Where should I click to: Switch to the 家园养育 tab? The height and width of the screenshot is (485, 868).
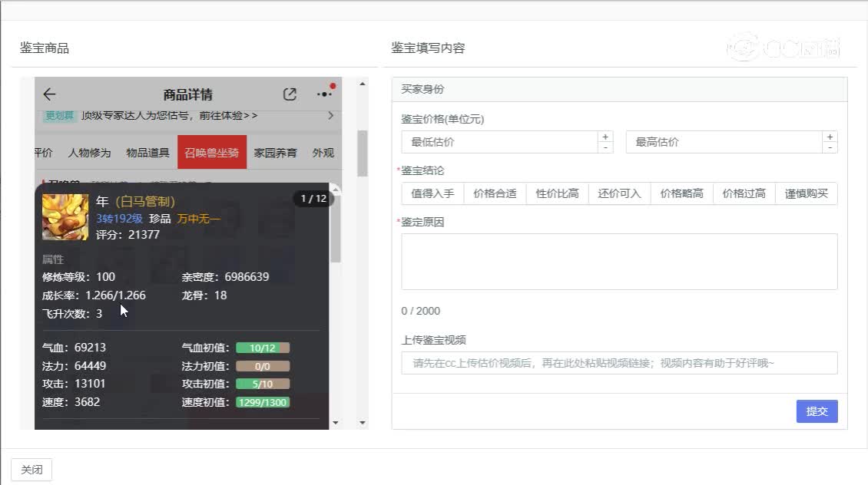point(275,153)
